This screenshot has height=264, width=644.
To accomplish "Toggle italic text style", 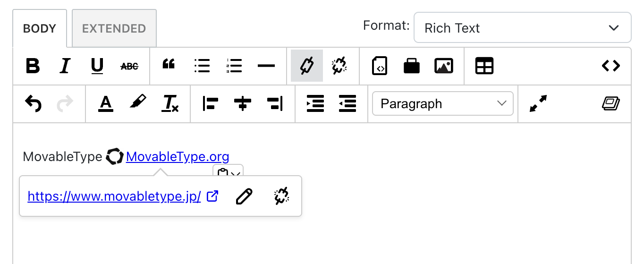I will coord(65,66).
